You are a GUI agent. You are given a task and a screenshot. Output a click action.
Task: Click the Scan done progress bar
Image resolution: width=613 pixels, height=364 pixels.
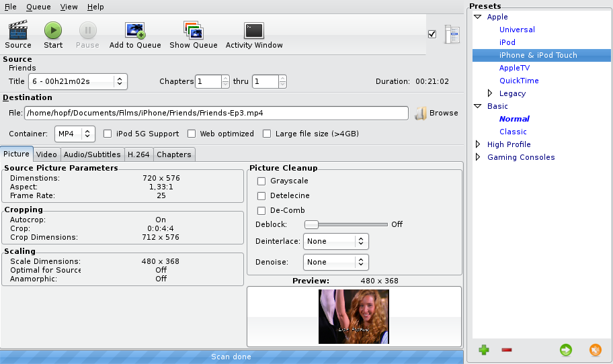[231, 357]
